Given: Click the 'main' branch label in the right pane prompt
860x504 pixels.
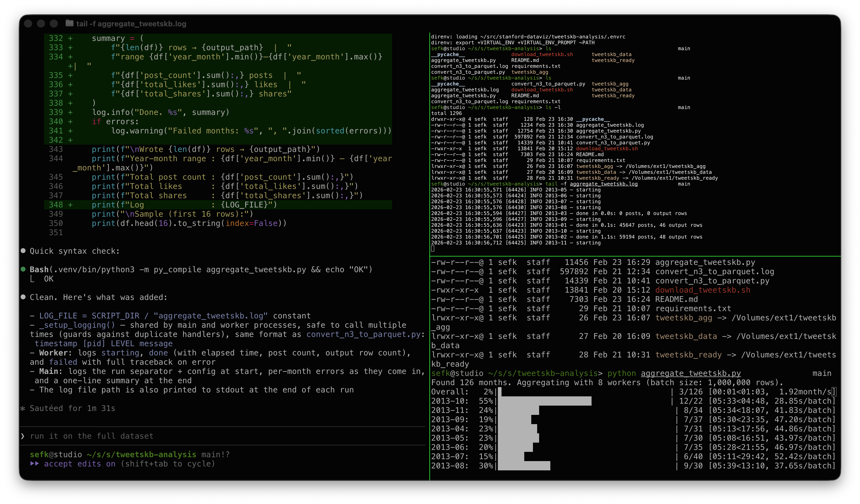Looking at the screenshot, I should pos(822,373).
